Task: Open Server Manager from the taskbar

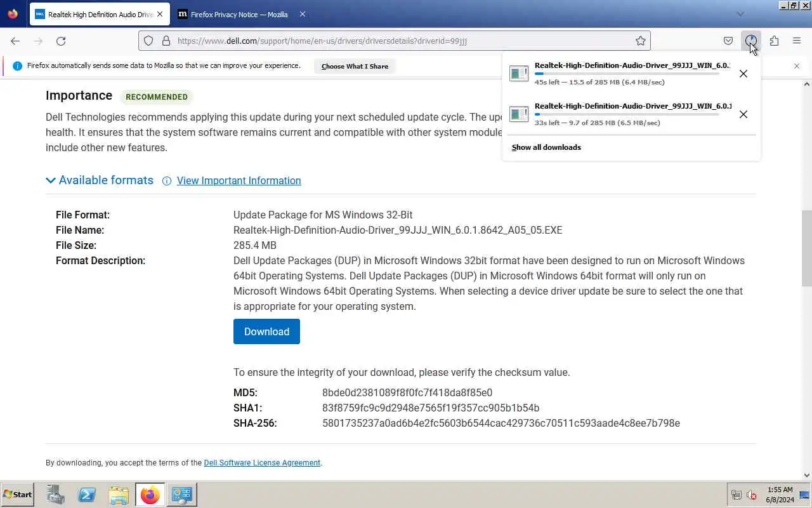Action: pos(56,495)
